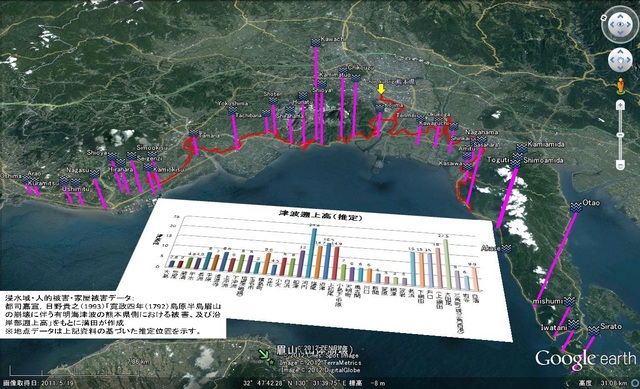Pan right using move joystick right arrow
This screenshot has width=640, height=389.
click(x=629, y=60)
